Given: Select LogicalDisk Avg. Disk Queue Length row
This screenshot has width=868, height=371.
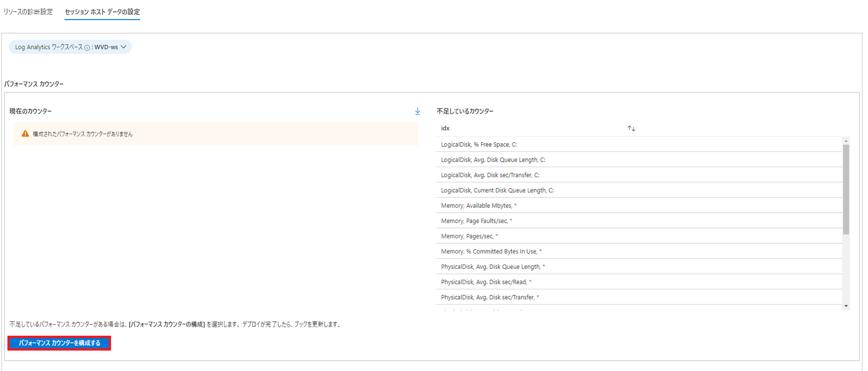Looking at the screenshot, I should [x=493, y=160].
